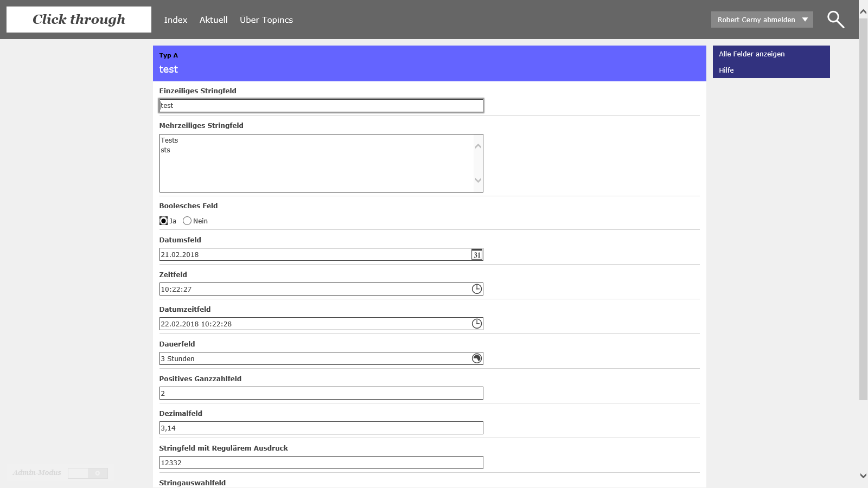
Task: Toggle the Admin-Modus switch
Action: click(88, 473)
